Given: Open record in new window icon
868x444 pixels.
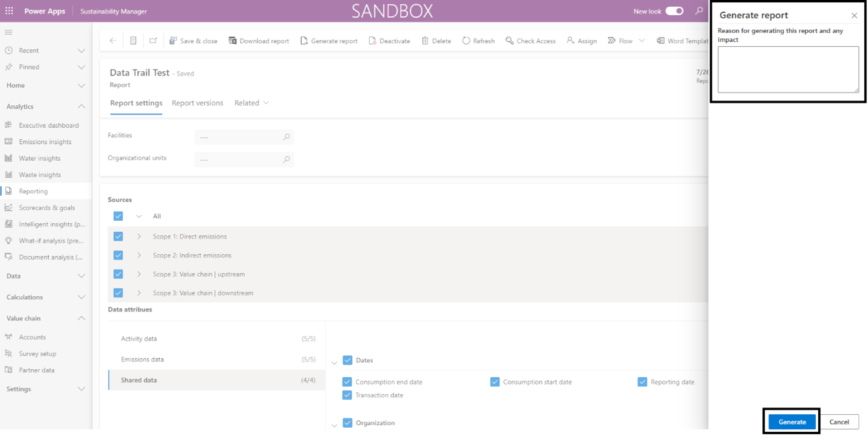Looking at the screenshot, I should click(x=153, y=41).
